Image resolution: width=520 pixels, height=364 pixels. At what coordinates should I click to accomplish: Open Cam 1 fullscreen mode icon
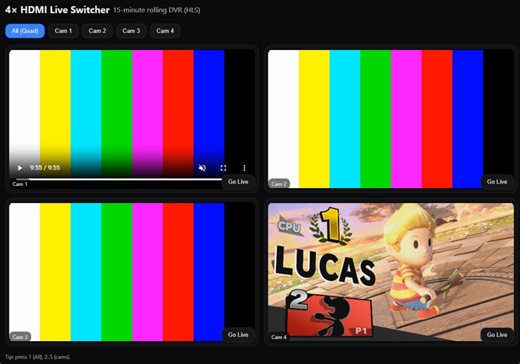click(223, 168)
